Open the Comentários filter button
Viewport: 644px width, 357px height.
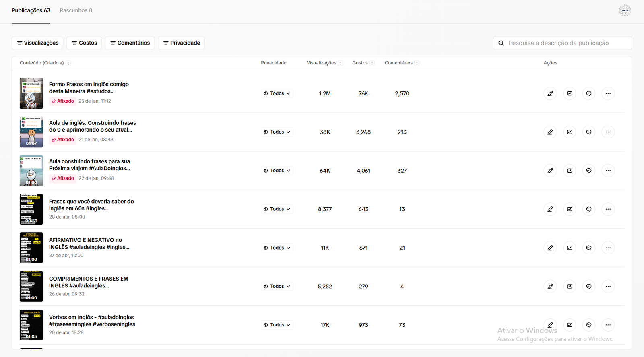click(x=130, y=43)
